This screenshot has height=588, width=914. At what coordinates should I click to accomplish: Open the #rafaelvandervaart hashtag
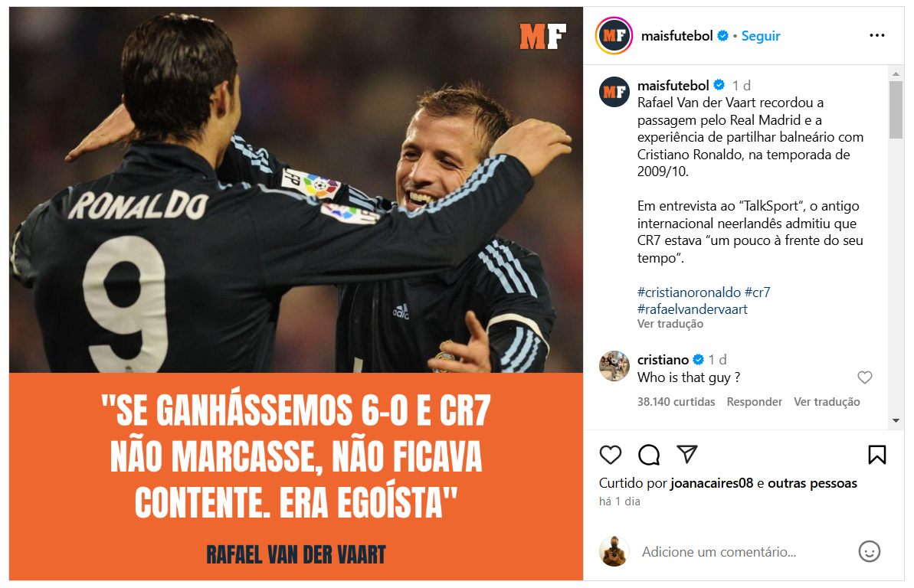point(692,309)
